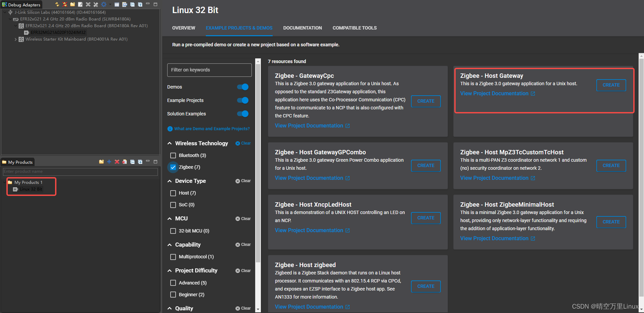
Task: Clear the Wireless Technology filter
Action: click(x=243, y=143)
